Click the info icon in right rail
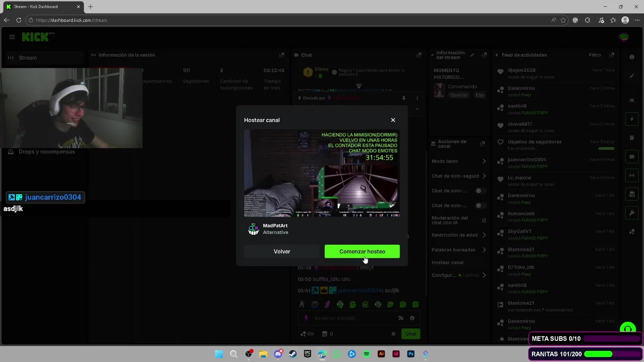Screen dimensions: 644x362 tap(632, 57)
